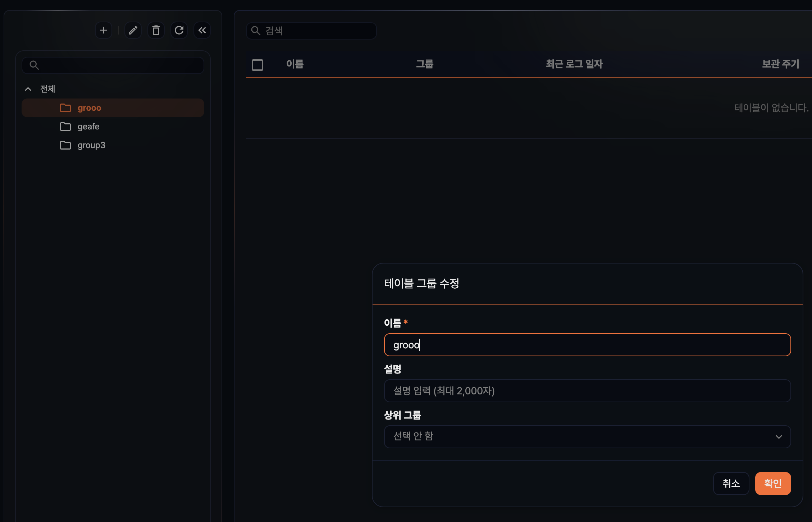This screenshot has width=812, height=522.
Task: Click the magnifier icon in table search
Action: click(x=256, y=31)
